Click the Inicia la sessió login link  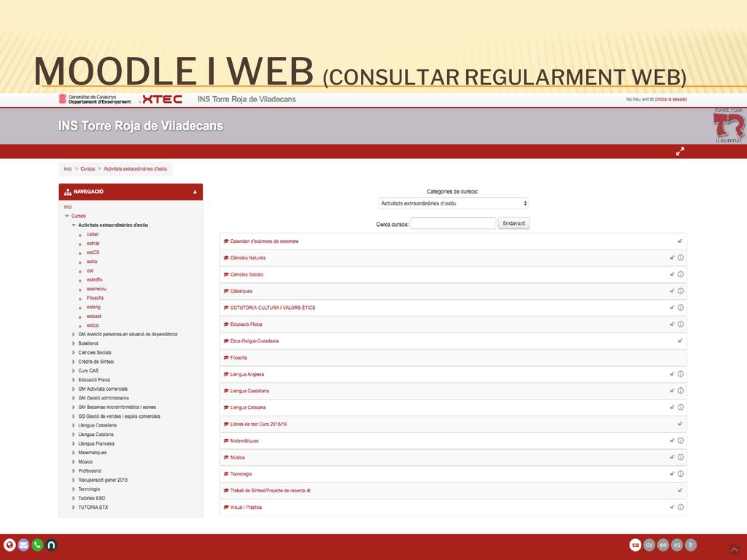pos(671,99)
